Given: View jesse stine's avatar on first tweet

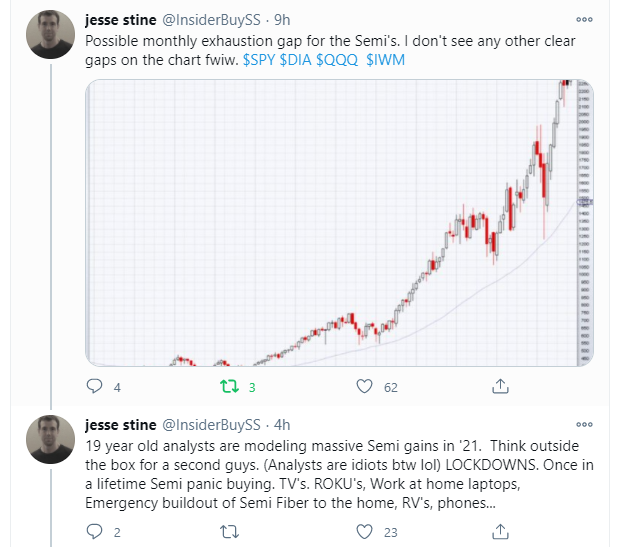Looking at the screenshot, I should click(50, 34).
